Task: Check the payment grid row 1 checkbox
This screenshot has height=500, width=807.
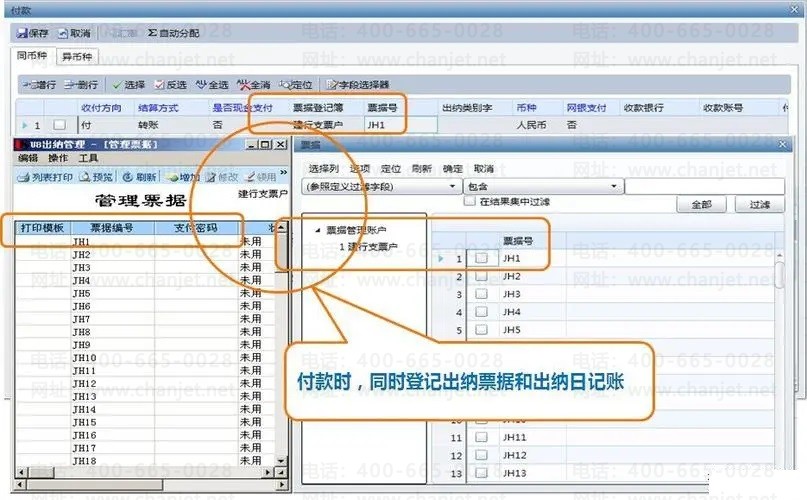Action: tap(60, 125)
